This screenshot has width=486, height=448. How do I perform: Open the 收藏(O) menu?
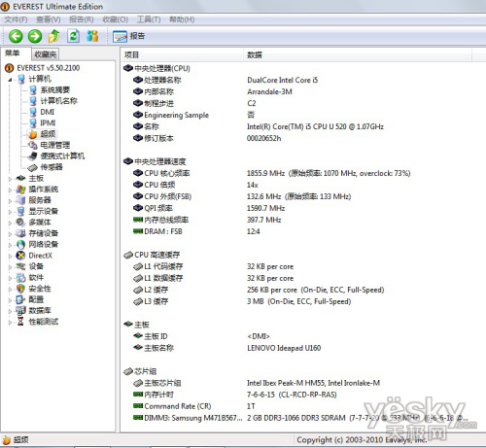click(116, 19)
